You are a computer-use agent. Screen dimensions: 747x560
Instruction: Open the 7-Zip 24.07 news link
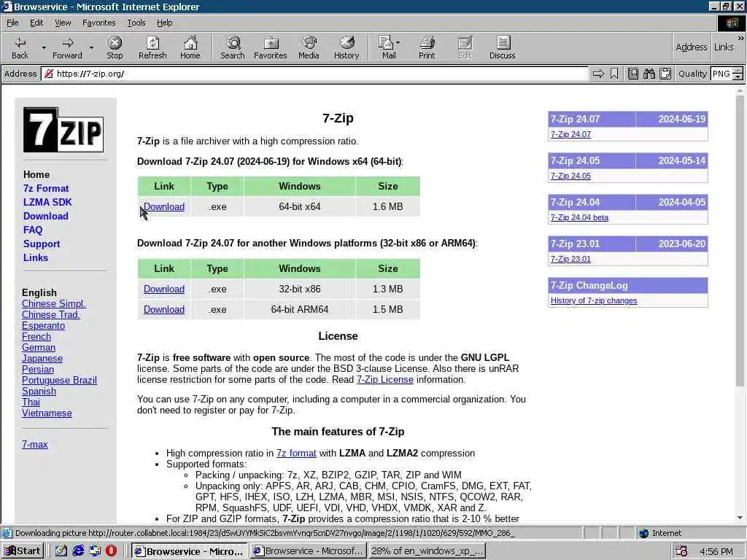[x=570, y=134]
